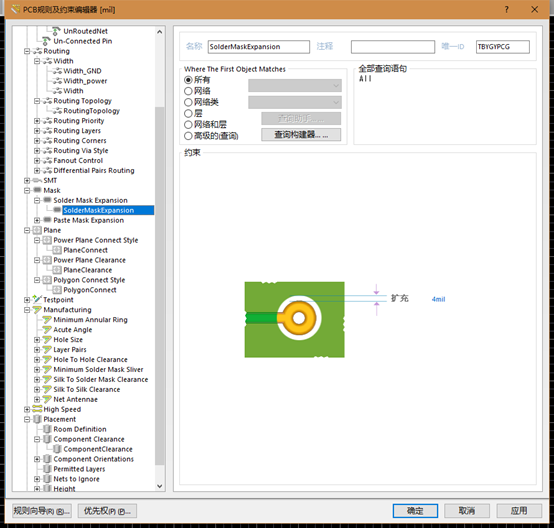Click the PolygonConnect rule icon
The height and width of the screenshot is (528, 554).
tap(57, 290)
